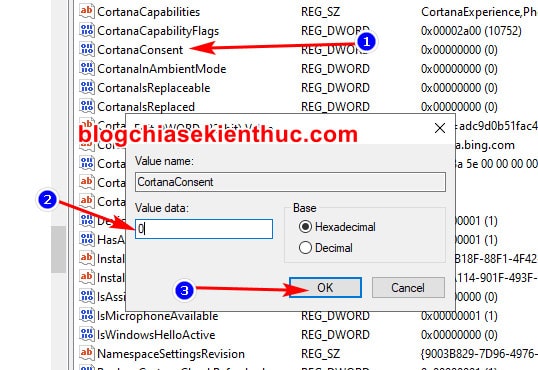Image resolution: width=538 pixels, height=370 pixels.
Task: Click the CortanaExperience data value
Action: pyautogui.click(x=479, y=12)
